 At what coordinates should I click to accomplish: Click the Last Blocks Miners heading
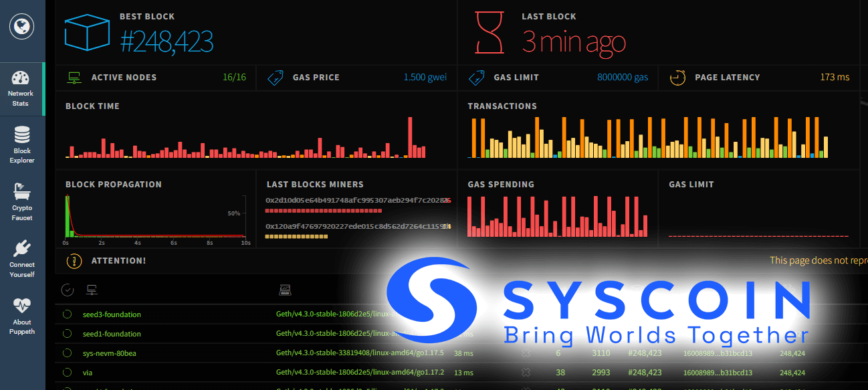click(315, 184)
